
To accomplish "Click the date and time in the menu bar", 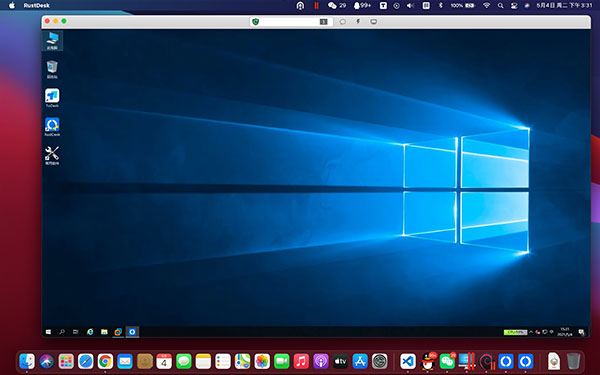I will [564, 5].
